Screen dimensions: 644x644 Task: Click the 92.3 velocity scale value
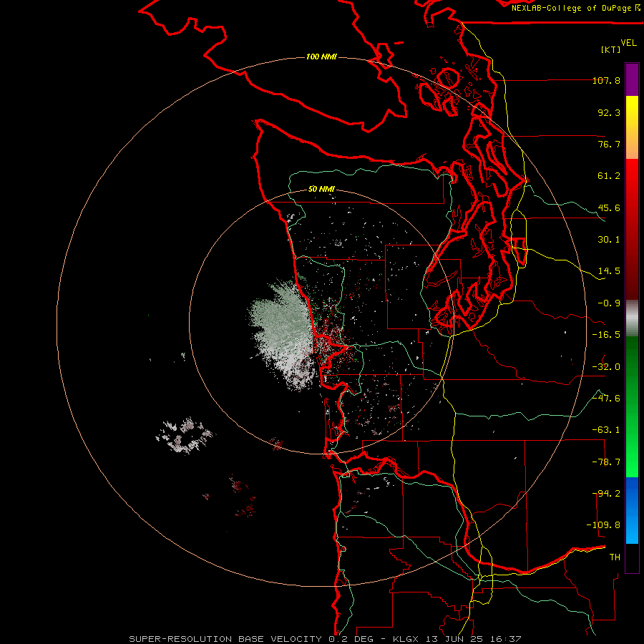609,112
